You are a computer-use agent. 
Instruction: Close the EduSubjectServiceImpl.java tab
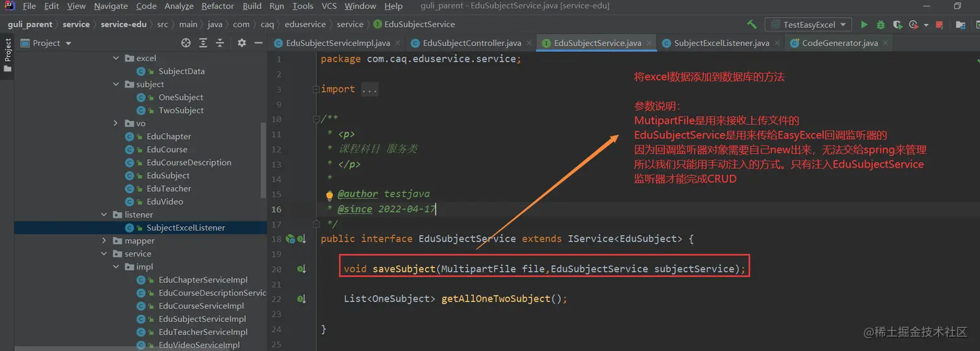397,43
